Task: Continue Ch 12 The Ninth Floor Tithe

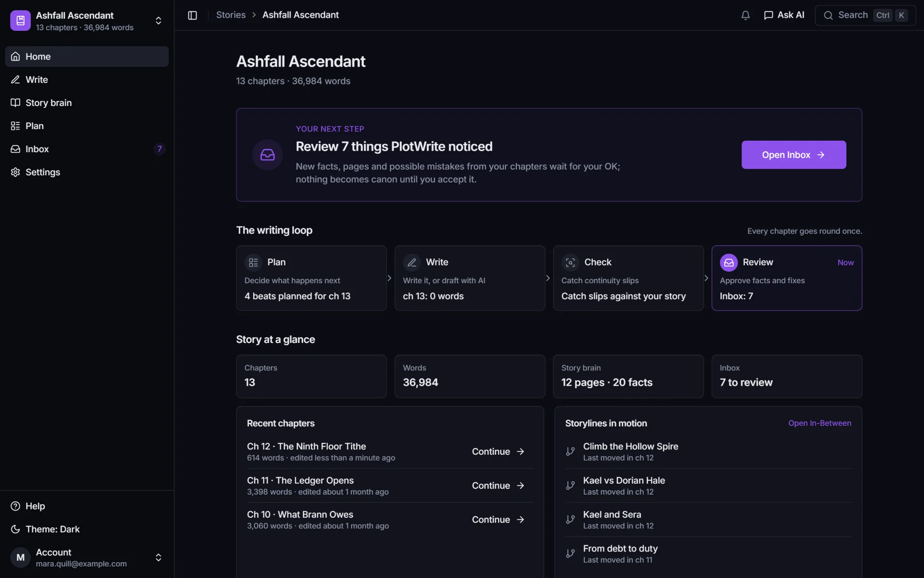Action: (x=498, y=451)
